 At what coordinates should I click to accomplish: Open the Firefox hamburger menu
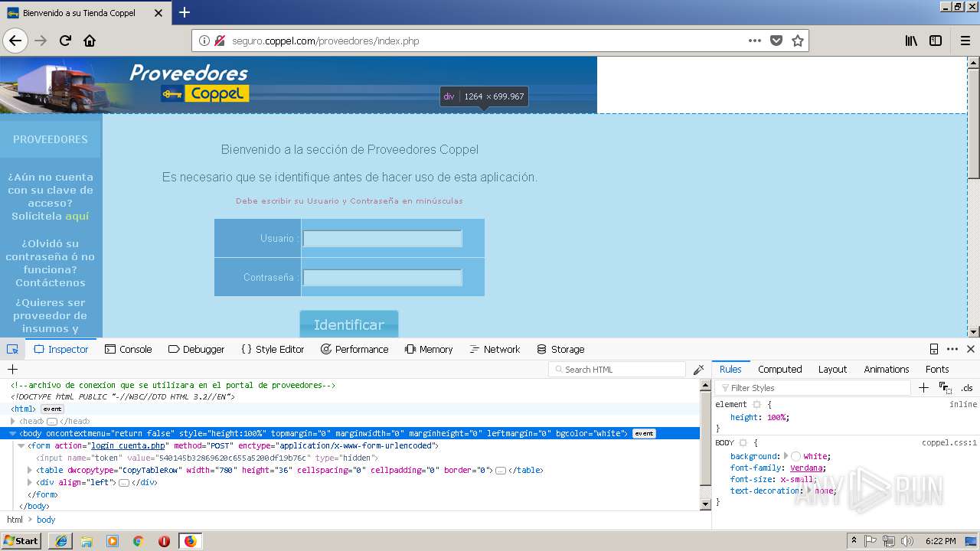(965, 41)
